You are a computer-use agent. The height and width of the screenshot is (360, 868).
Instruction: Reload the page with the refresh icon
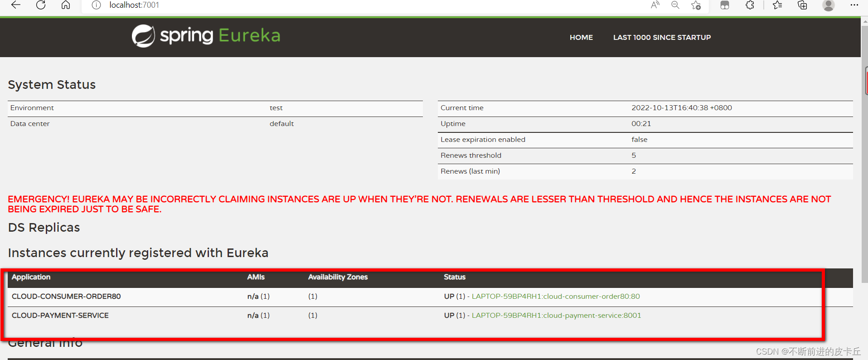click(41, 5)
